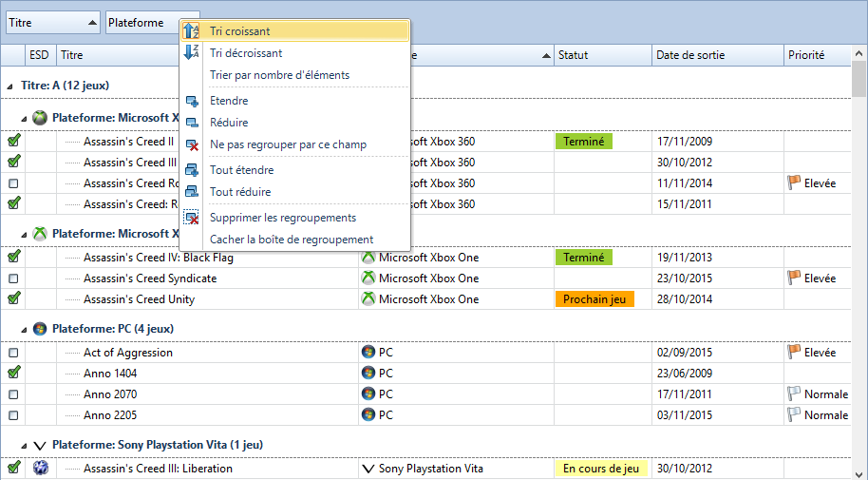Uncheck Assassin's Creed III checkbox
Image resolution: width=868 pixels, height=480 pixels.
(x=14, y=162)
